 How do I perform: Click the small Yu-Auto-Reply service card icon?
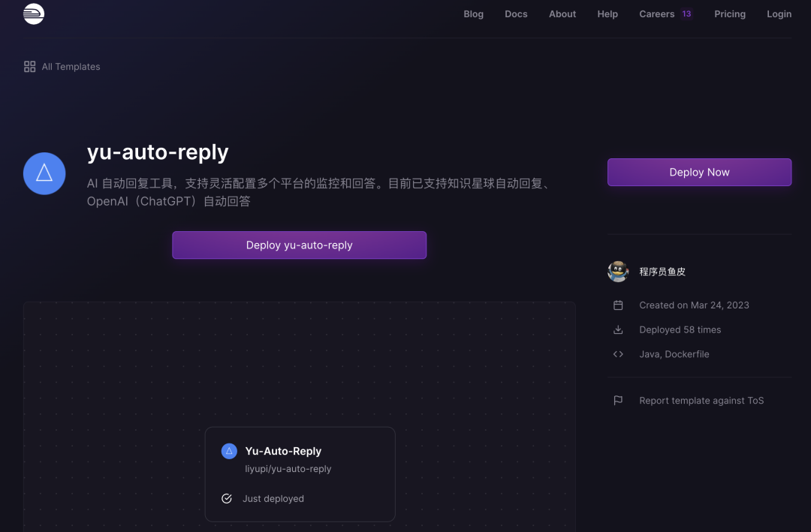(x=229, y=451)
